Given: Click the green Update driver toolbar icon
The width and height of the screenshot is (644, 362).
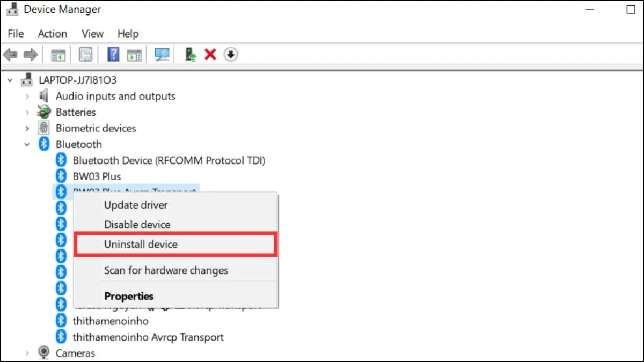Looking at the screenshot, I should (191, 55).
